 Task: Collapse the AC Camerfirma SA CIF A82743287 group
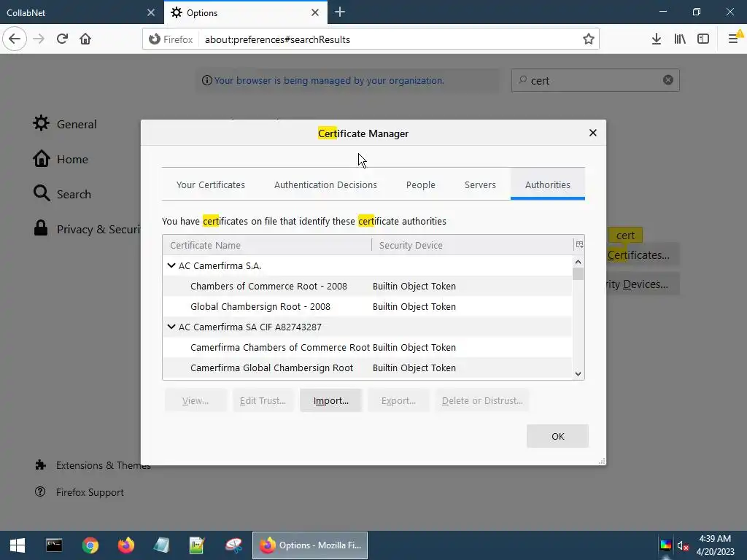(x=171, y=327)
